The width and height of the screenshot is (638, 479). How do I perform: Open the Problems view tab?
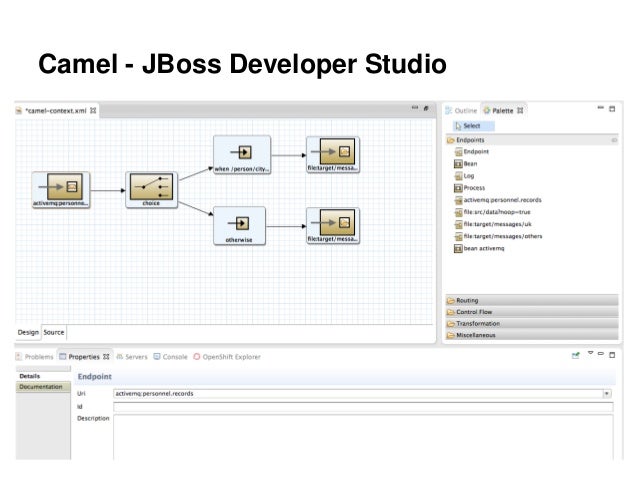[35, 357]
